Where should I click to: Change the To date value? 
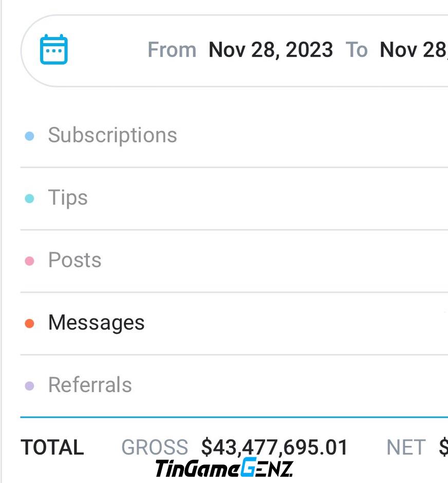point(414,50)
